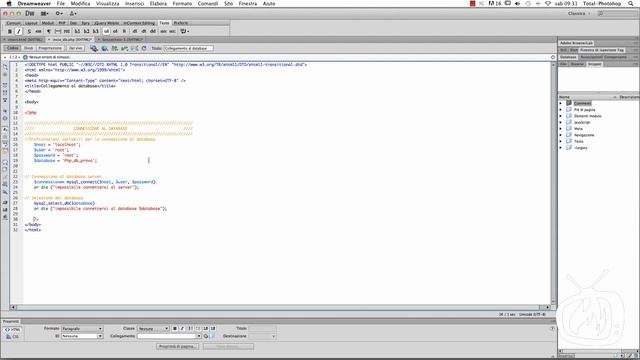Viewport: 640px width, 360px height.
Task: Expand the Meta snippets folder
Action: 560,129
